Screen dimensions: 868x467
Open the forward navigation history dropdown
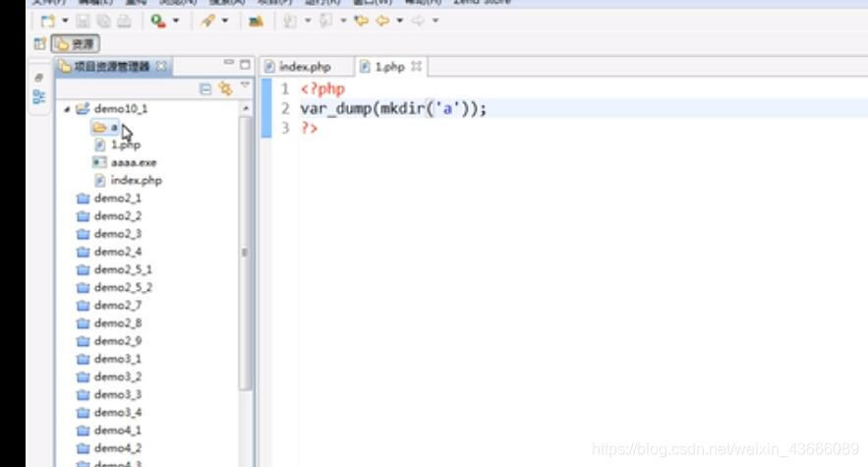point(435,21)
